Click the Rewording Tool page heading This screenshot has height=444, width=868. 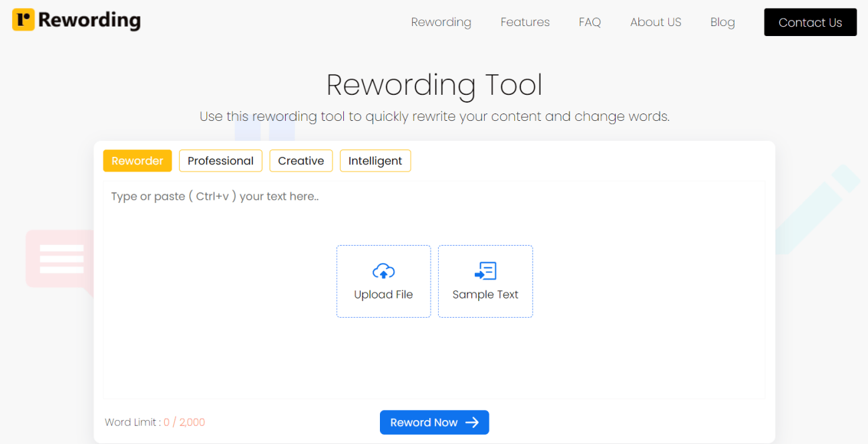434,85
